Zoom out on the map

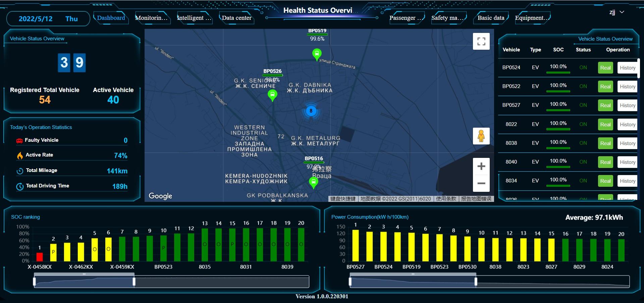(x=481, y=183)
